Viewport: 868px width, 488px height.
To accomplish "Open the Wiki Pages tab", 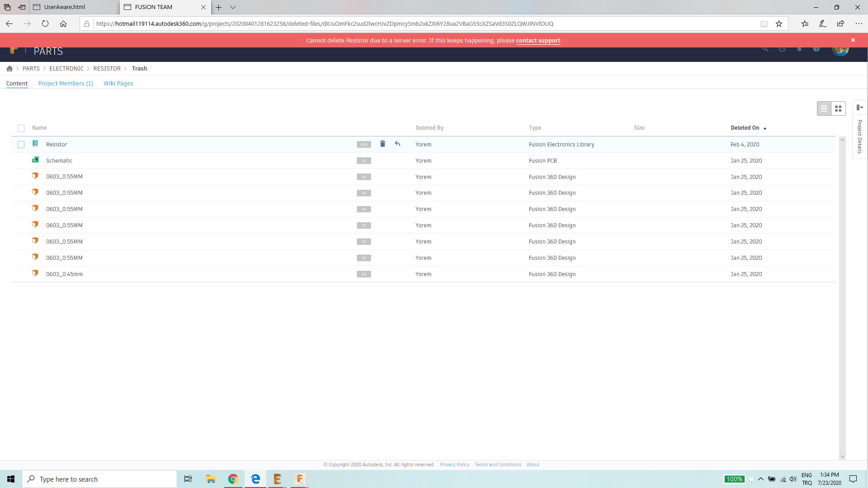I will [118, 83].
